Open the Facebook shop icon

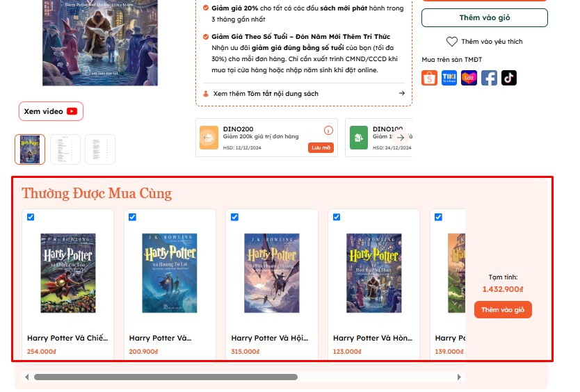coord(489,78)
